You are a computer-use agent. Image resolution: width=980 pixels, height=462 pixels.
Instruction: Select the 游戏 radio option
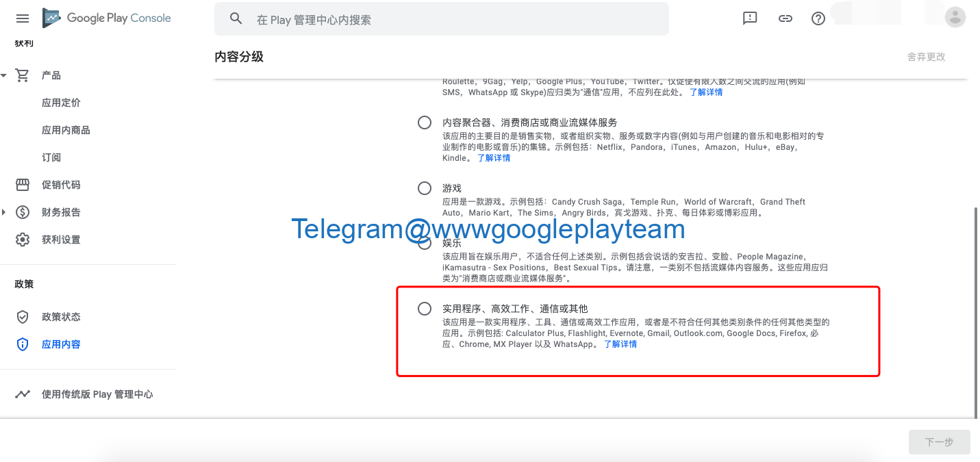425,188
